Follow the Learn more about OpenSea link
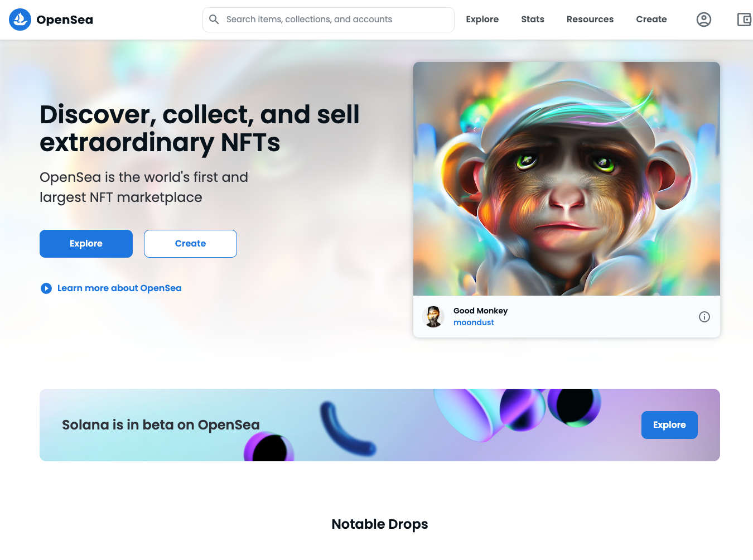The height and width of the screenshot is (560, 753). 119,288
